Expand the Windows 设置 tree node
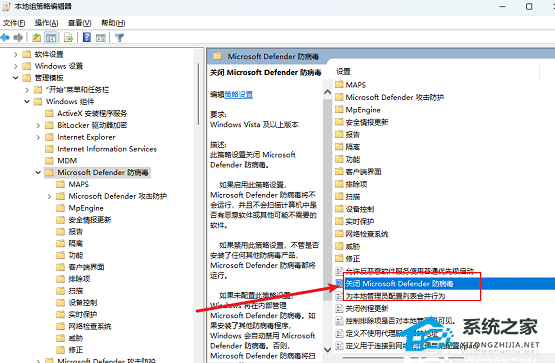This screenshot has height=363, width=555. click(15, 66)
